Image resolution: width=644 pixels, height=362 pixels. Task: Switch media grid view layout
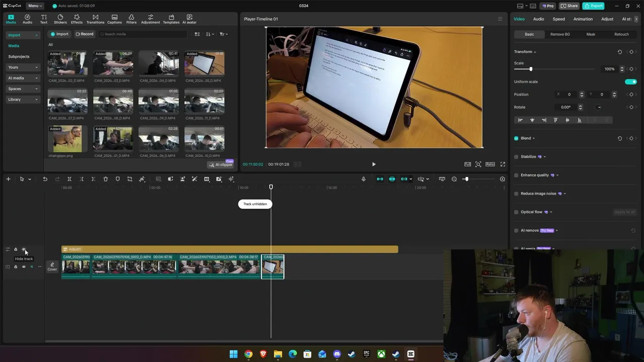197,34
